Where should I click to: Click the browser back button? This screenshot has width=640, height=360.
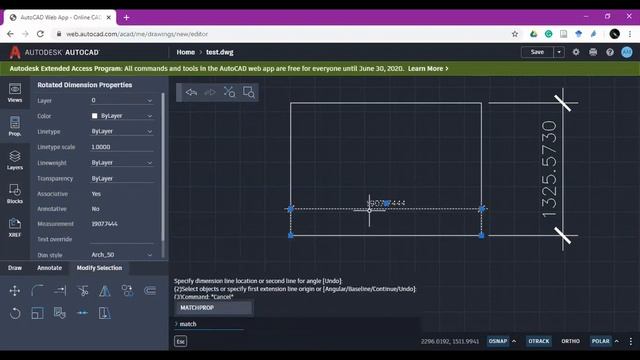(x=10, y=34)
